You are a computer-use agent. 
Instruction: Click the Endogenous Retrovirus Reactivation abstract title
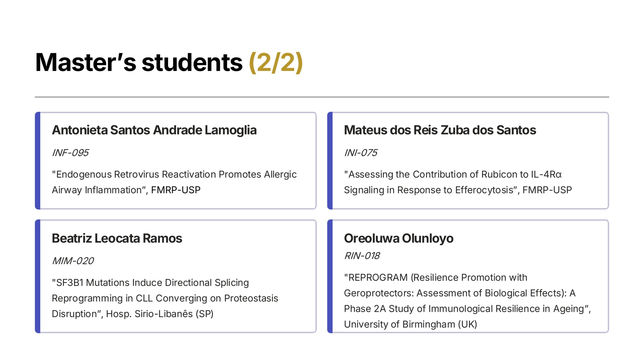pos(174,182)
